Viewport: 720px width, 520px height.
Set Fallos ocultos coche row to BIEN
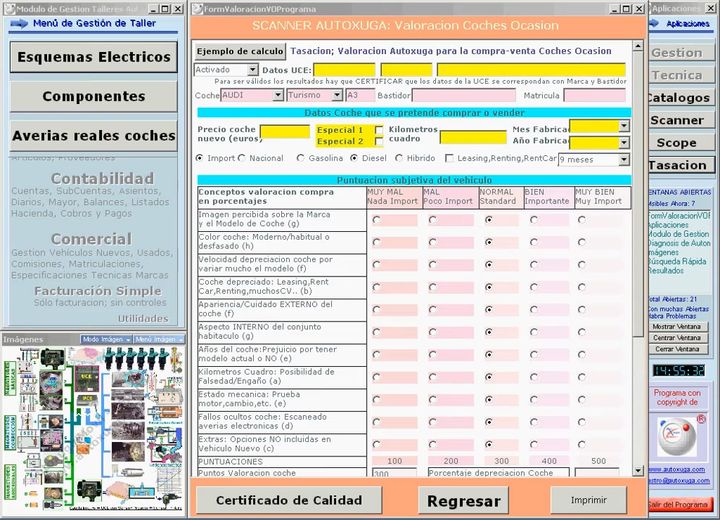point(534,422)
